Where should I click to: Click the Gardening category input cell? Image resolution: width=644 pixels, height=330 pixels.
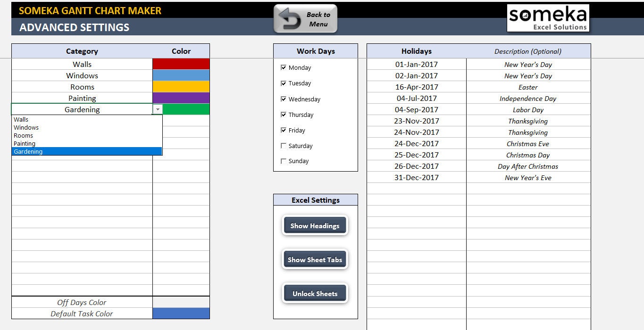click(82, 109)
